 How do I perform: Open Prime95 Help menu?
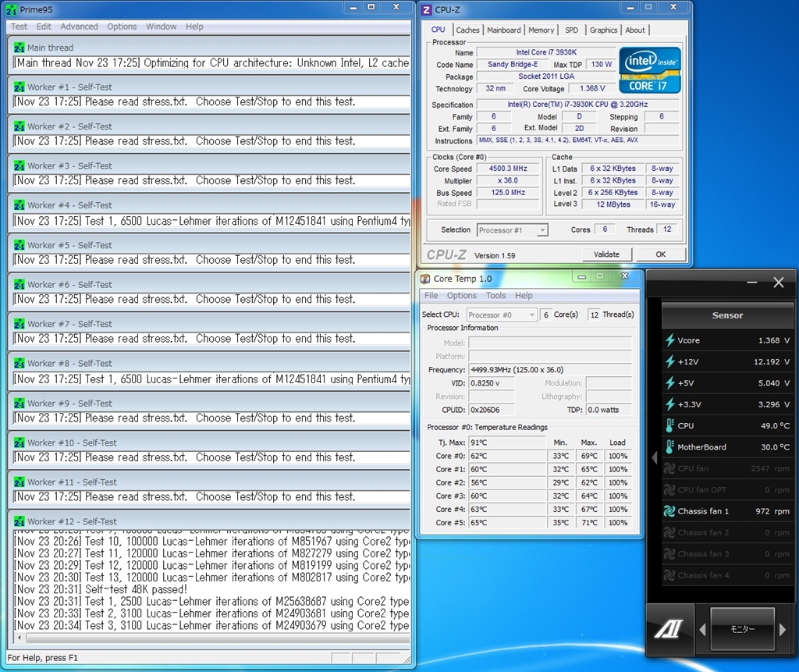(x=194, y=27)
